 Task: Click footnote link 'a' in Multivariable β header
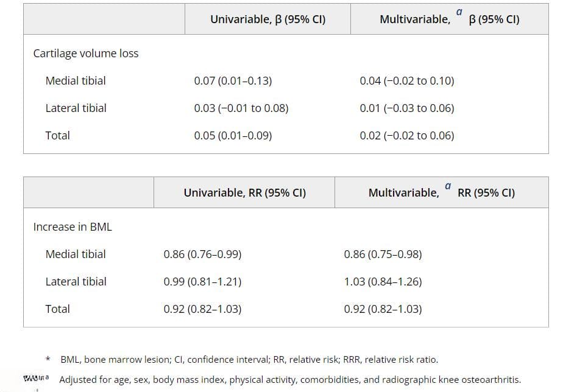click(459, 13)
